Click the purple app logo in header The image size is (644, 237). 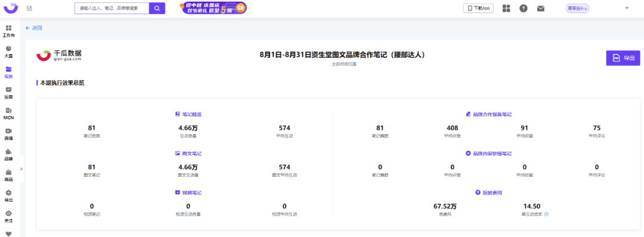[11, 8]
